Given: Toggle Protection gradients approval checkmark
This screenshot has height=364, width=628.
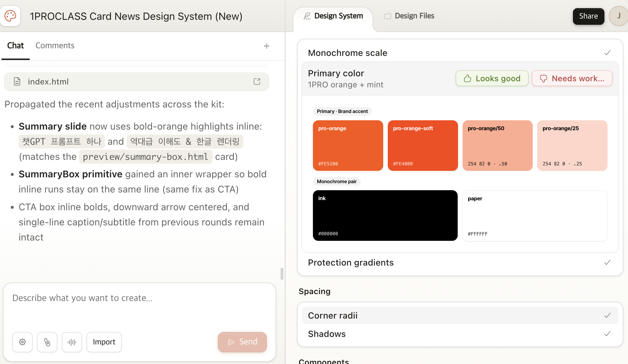Looking at the screenshot, I should click(607, 262).
